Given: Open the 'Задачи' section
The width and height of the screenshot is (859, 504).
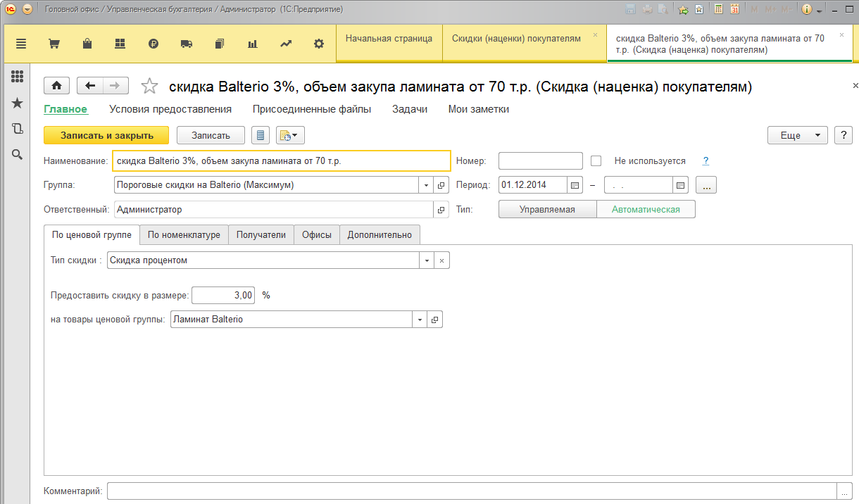Looking at the screenshot, I should coord(410,109).
